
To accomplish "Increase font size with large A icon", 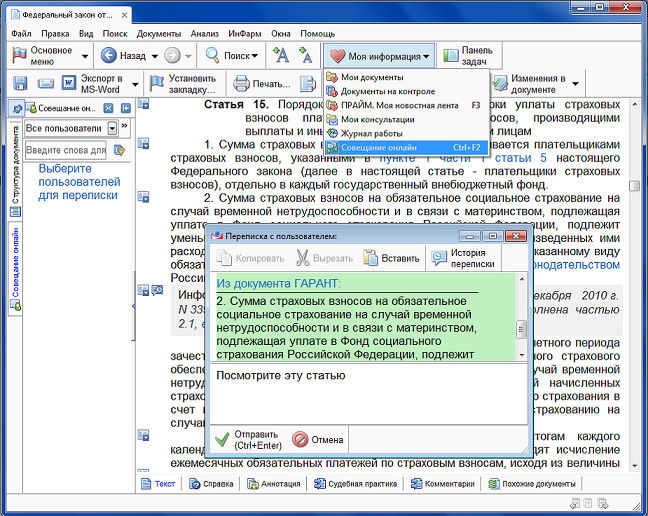I will coord(281,56).
